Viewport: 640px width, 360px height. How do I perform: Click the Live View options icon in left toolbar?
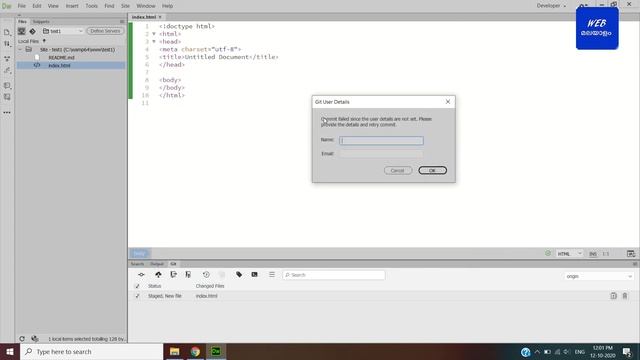pyautogui.click(x=7, y=59)
